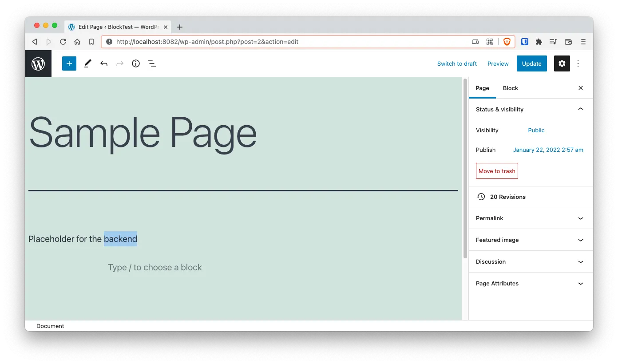Viewport: 618px width, 364px height.
Task: Click Switch to draft
Action: pos(457,63)
